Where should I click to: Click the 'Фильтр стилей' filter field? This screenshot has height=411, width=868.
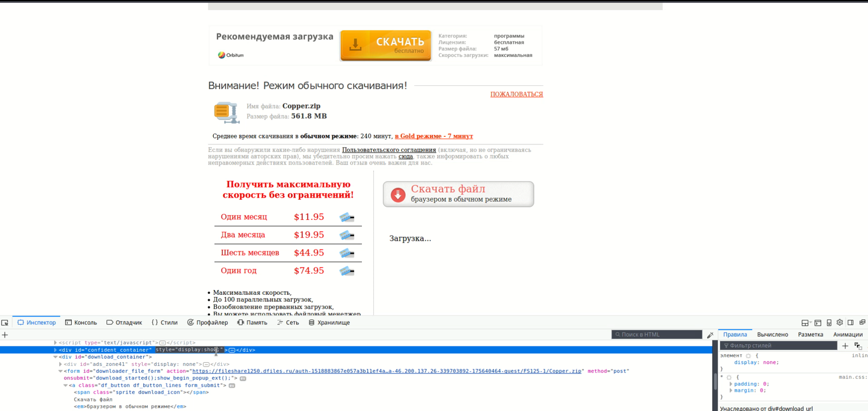(x=778, y=346)
